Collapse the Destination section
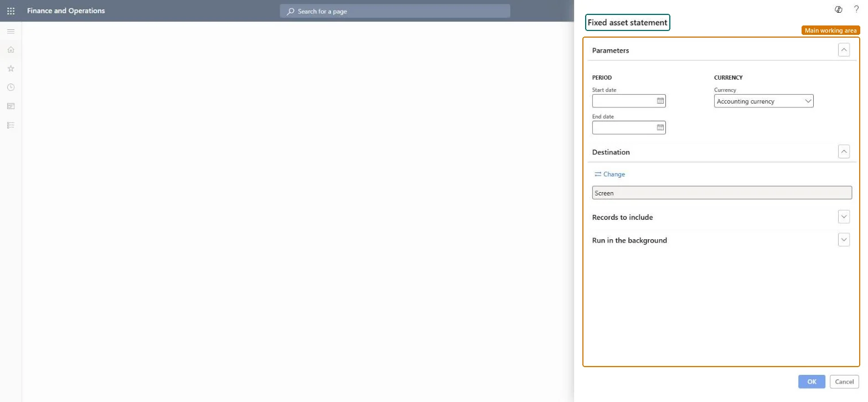This screenshot has height=402, width=868. (844, 152)
